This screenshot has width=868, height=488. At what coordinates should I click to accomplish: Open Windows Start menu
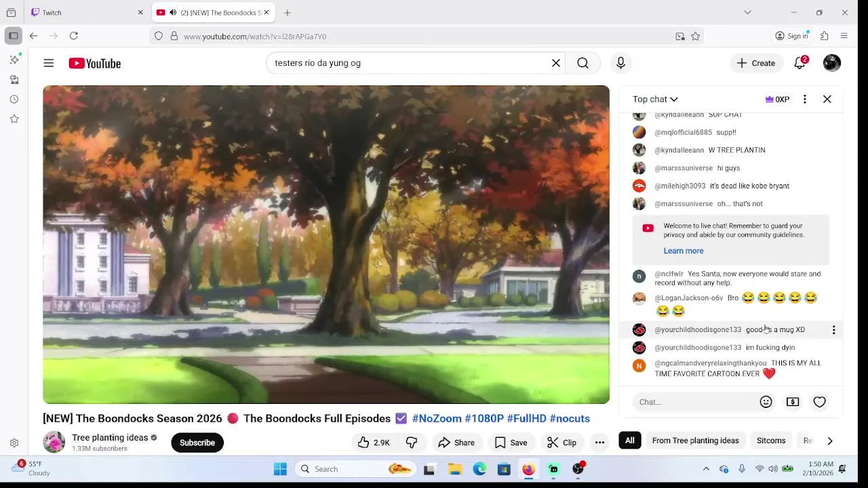coord(280,469)
